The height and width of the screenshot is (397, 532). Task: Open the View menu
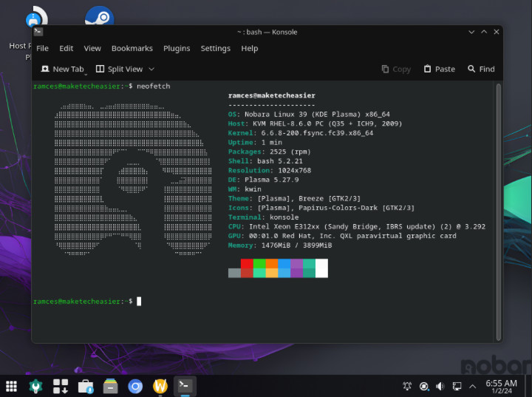(92, 48)
